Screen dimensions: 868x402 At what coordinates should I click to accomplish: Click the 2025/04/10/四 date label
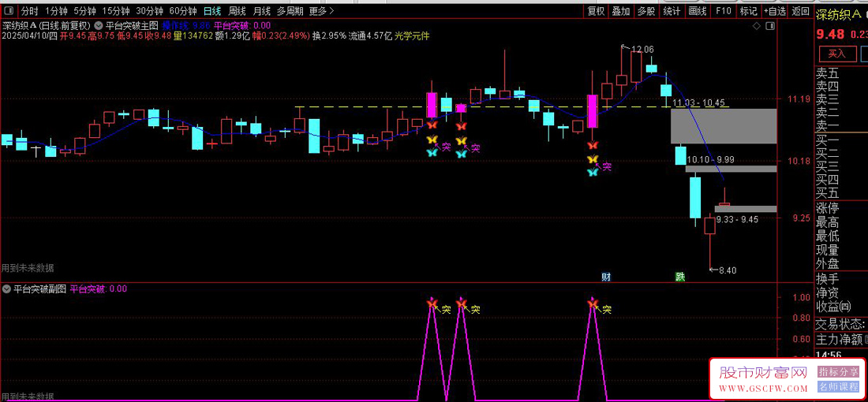click(29, 36)
